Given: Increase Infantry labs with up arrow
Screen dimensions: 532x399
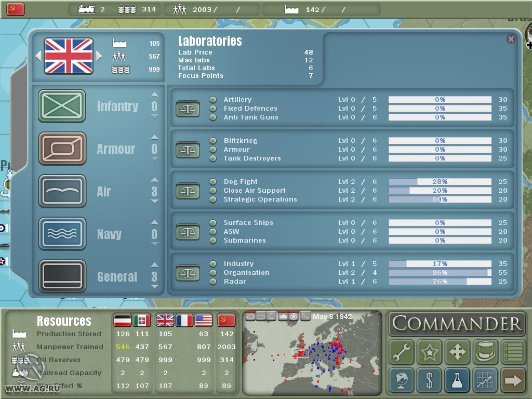Looking at the screenshot, I should pos(154,95).
